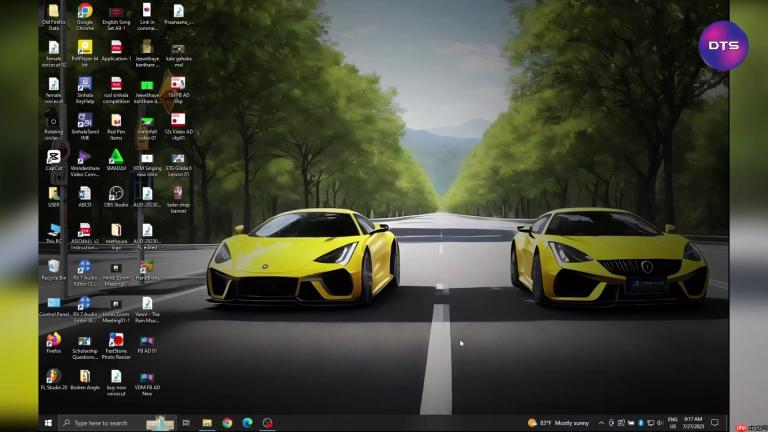Open the Windows Start menu
This screenshot has width=768, height=432.
coord(48,423)
